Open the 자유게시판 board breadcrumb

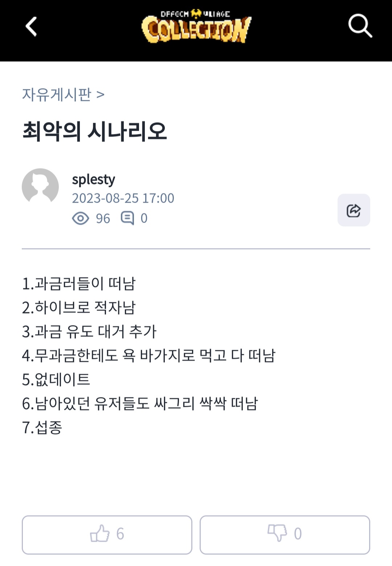click(x=57, y=94)
